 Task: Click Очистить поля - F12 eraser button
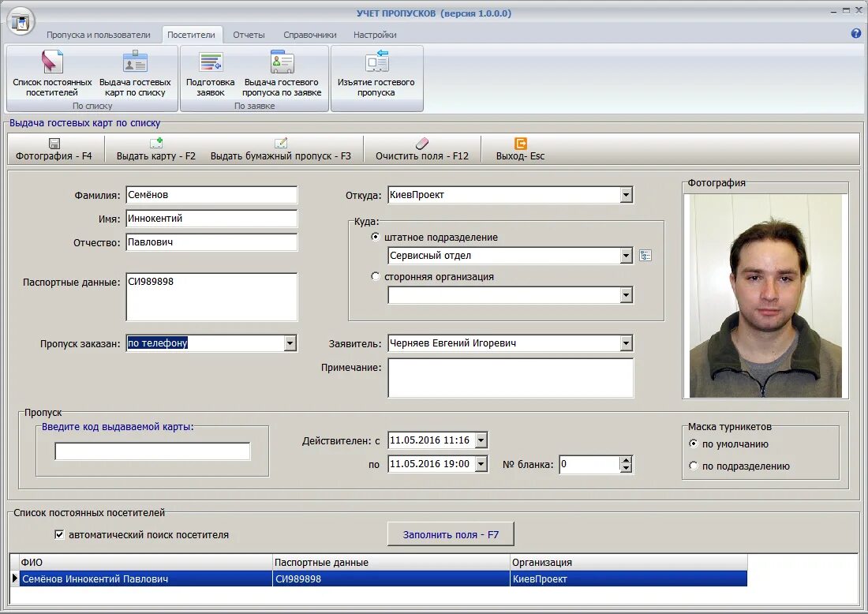pos(422,149)
